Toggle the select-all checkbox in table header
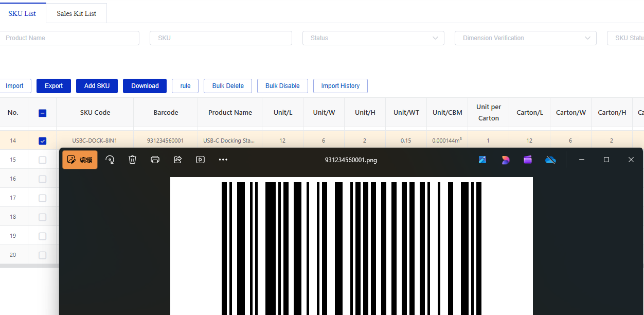 43,113
